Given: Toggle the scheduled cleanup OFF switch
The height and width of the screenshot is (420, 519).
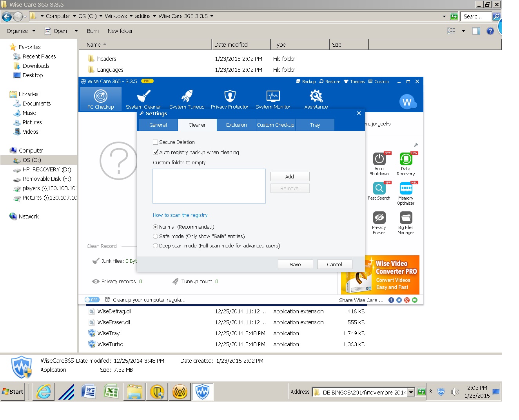Looking at the screenshot, I should pyautogui.click(x=92, y=300).
